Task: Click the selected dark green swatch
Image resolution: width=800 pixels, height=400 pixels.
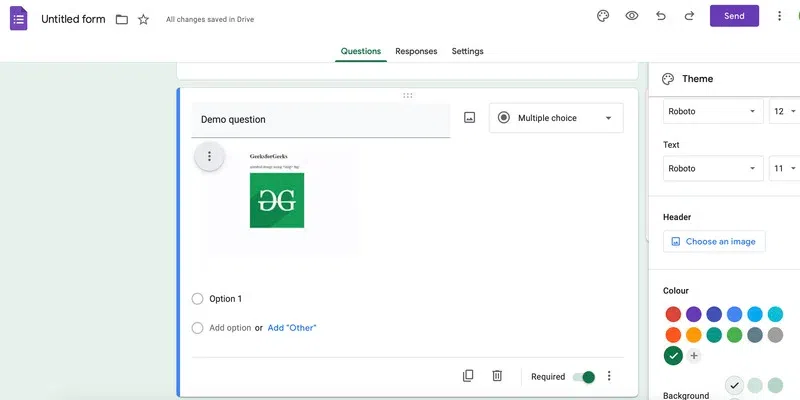Action: [x=673, y=356]
